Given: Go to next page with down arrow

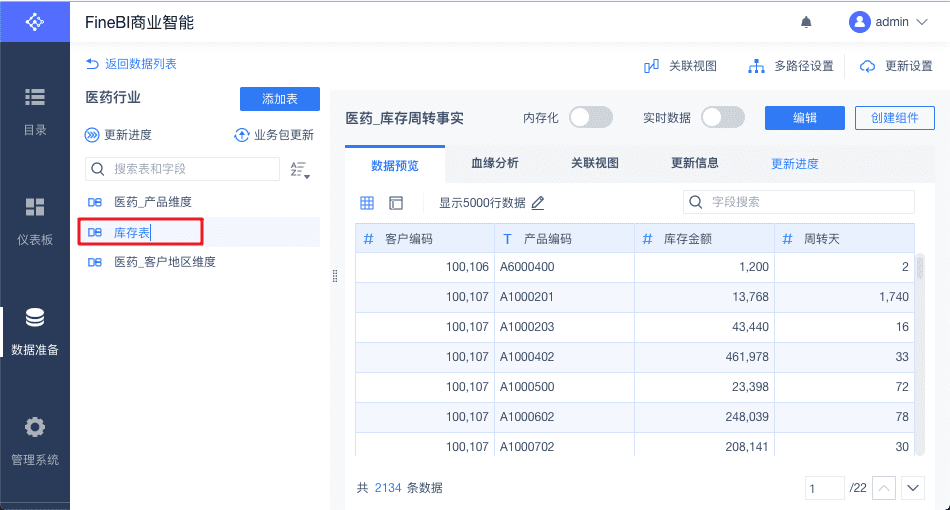Looking at the screenshot, I should click(912, 488).
